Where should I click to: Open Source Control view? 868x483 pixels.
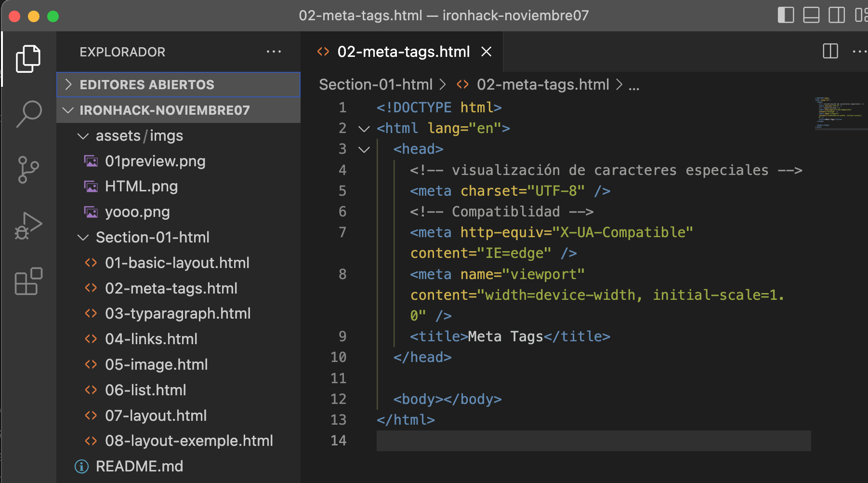tap(28, 170)
